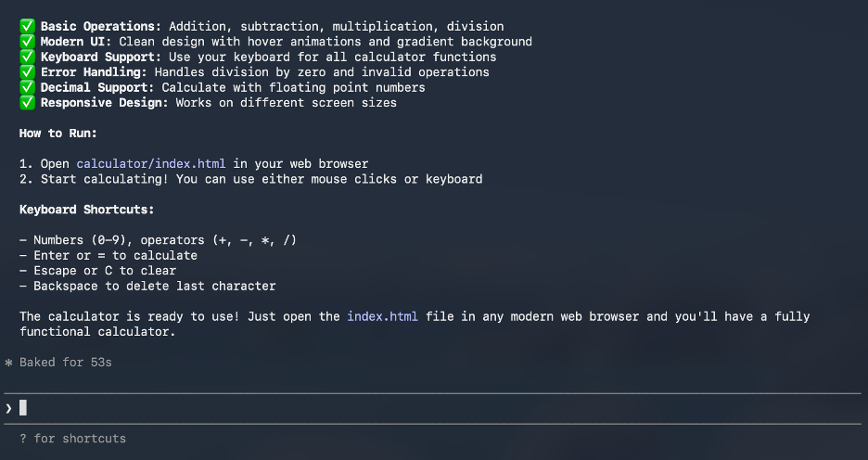Click the green checkmark beside Error Handling
Viewport: 868px width, 460px height.
[x=27, y=72]
